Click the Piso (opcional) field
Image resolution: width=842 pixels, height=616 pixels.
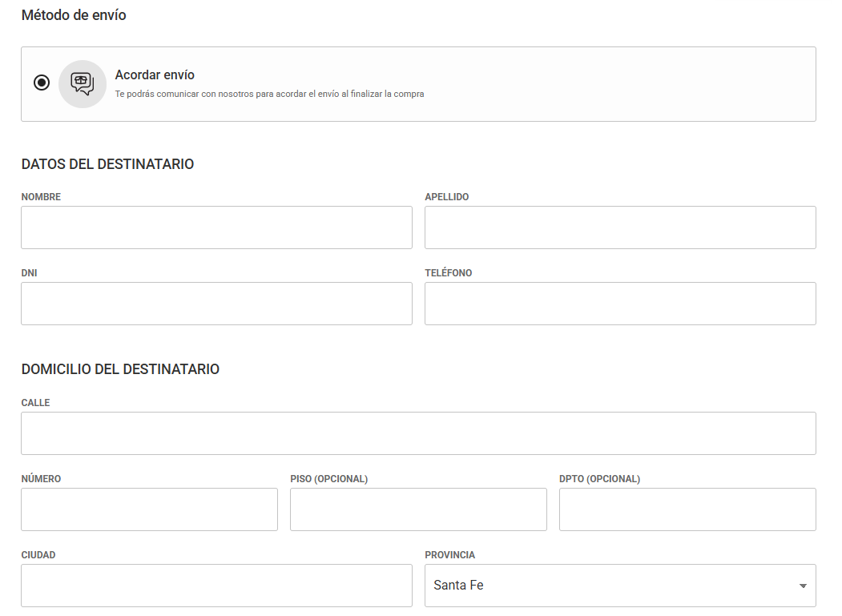point(418,509)
